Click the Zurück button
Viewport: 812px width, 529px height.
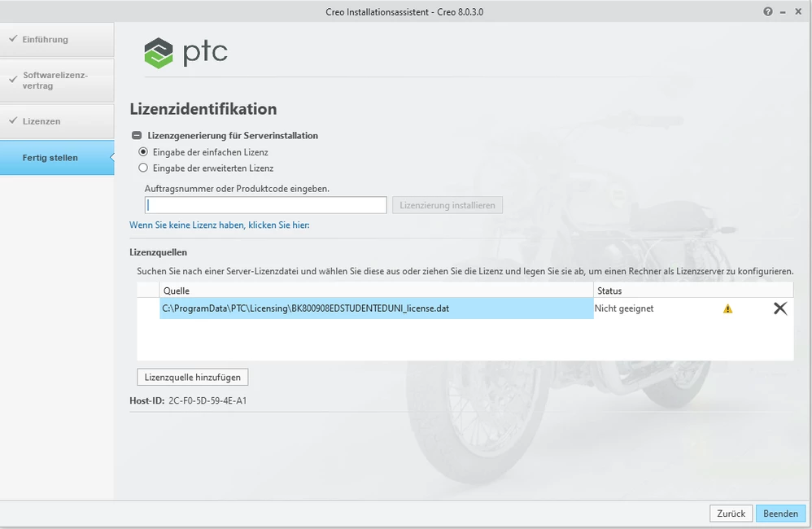[x=731, y=514]
